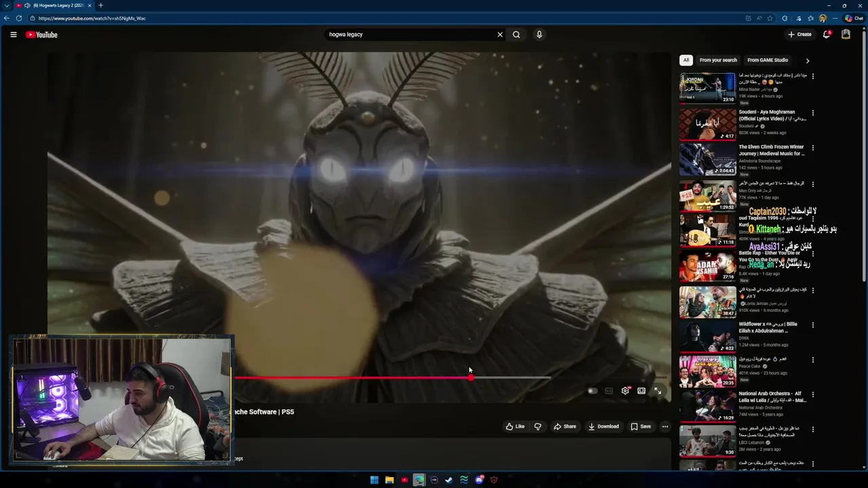
Task: Open Soudeni Aya Moghraman thumbnail
Action: [707, 124]
